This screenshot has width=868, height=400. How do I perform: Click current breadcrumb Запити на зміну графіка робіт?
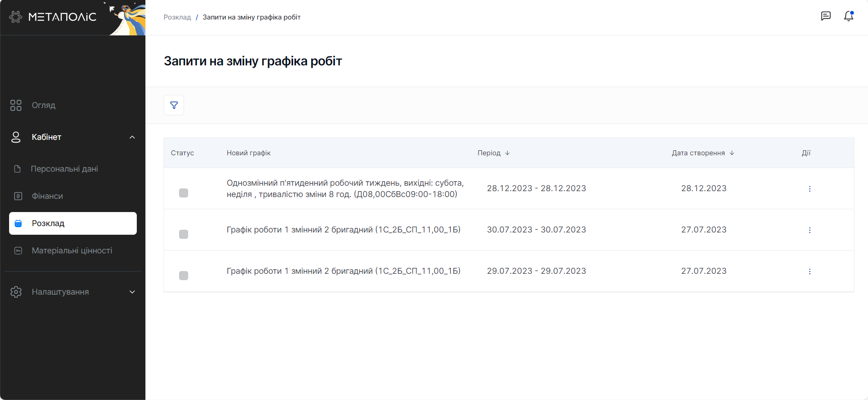coord(252,17)
